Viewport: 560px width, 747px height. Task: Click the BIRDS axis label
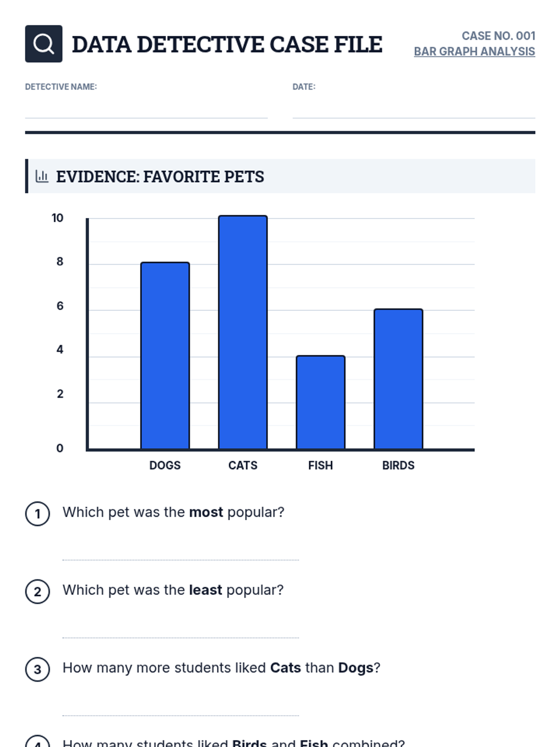[x=398, y=465]
